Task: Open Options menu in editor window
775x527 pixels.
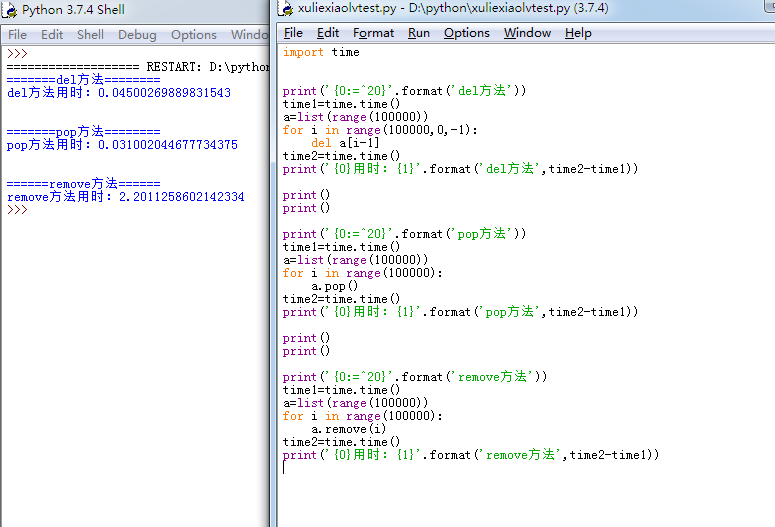Action: tap(467, 33)
